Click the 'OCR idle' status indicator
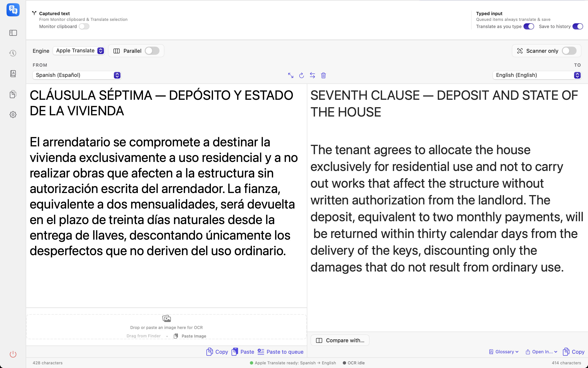588x368 pixels. click(354, 363)
